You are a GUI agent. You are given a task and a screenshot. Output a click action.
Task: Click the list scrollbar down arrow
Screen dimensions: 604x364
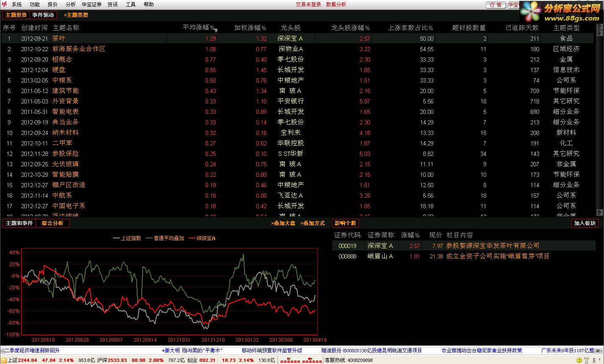pos(599,213)
